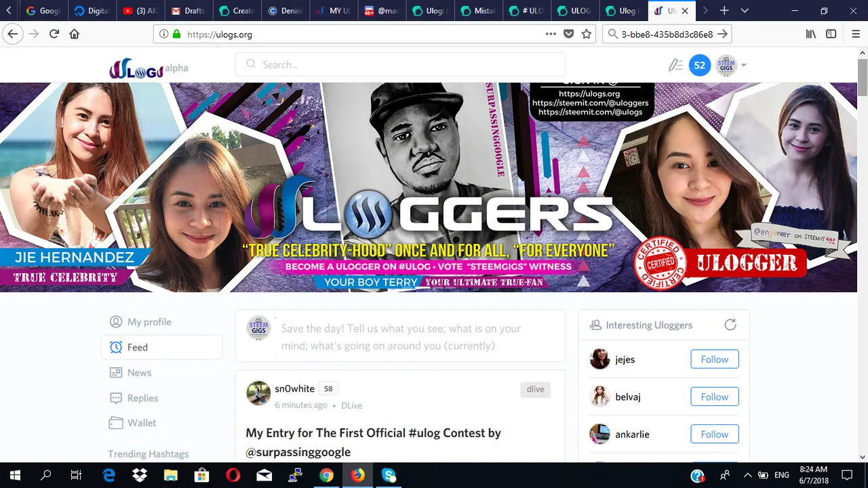868x488 pixels.
Task: Click the My profile person icon
Action: point(116,322)
